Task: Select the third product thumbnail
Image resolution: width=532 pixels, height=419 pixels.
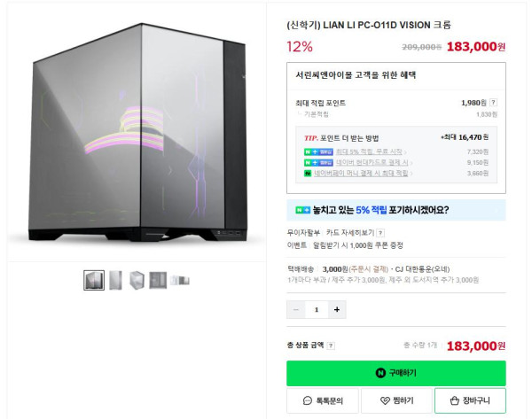Action: click(137, 280)
